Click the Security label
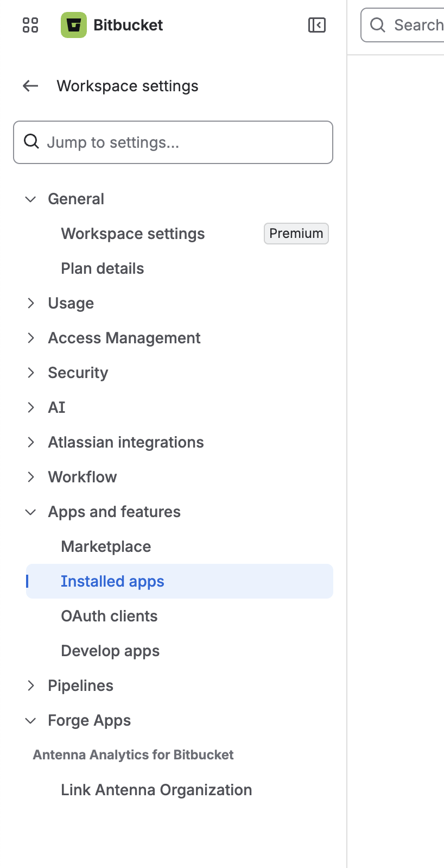The width and height of the screenshot is (444, 868). pyautogui.click(x=78, y=373)
